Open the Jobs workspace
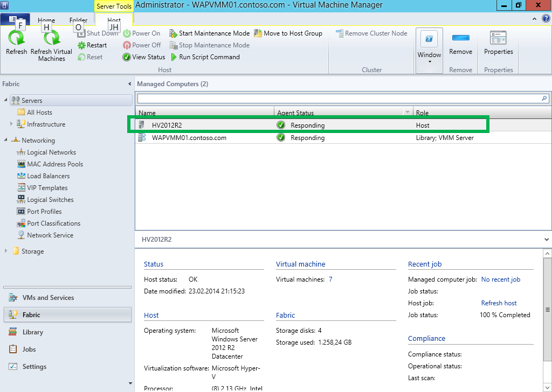Screen dimensions: 552x392 [x=67, y=349]
